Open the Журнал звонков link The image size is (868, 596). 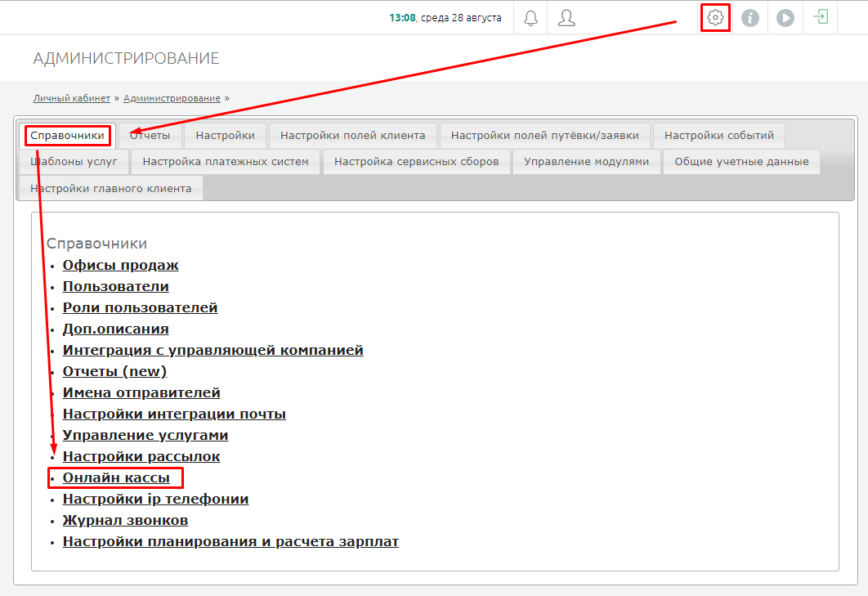[x=125, y=520]
